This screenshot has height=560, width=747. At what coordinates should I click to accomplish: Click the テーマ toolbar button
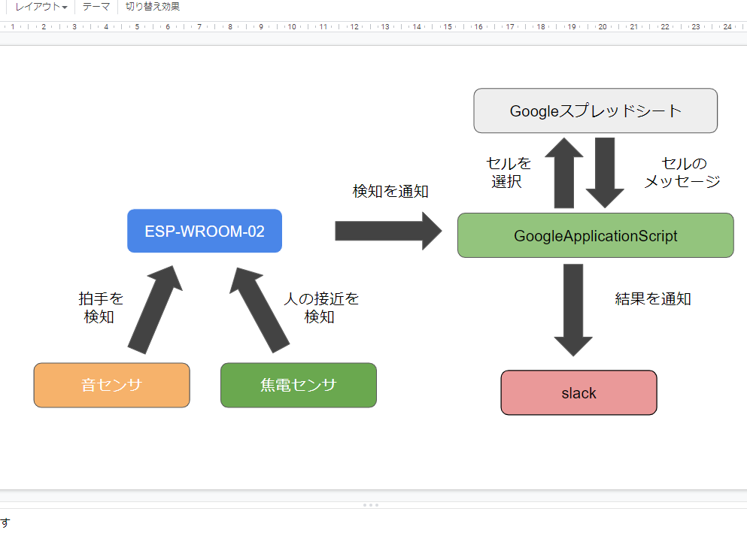96,7
